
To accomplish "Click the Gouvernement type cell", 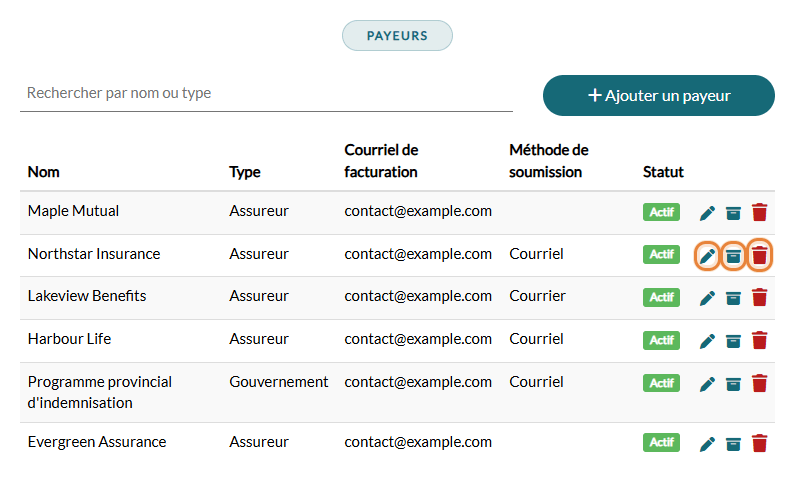I will tap(278, 382).
